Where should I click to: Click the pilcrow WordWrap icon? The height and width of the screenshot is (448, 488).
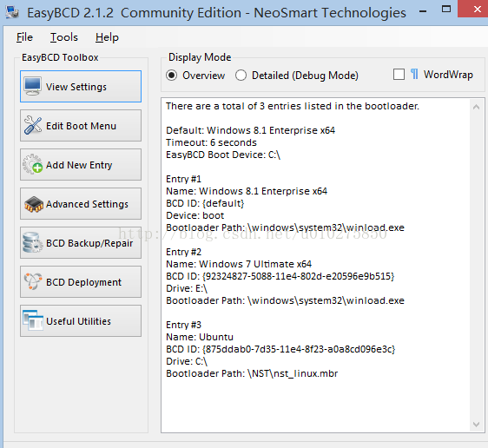click(414, 75)
